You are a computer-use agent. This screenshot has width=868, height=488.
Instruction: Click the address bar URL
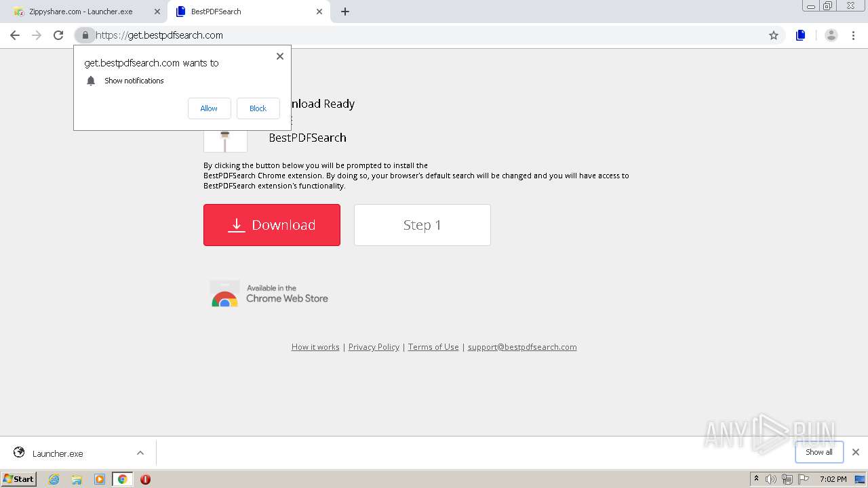pyautogui.click(x=159, y=35)
